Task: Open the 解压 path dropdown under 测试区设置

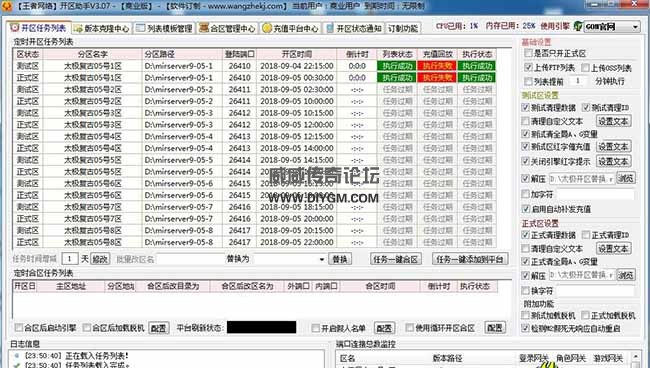Action: 611,179
